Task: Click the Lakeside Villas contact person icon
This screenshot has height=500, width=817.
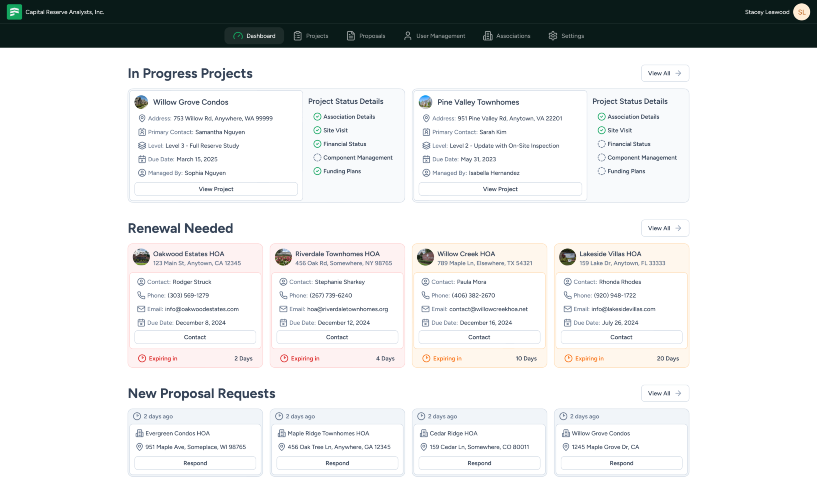Action: tap(567, 282)
